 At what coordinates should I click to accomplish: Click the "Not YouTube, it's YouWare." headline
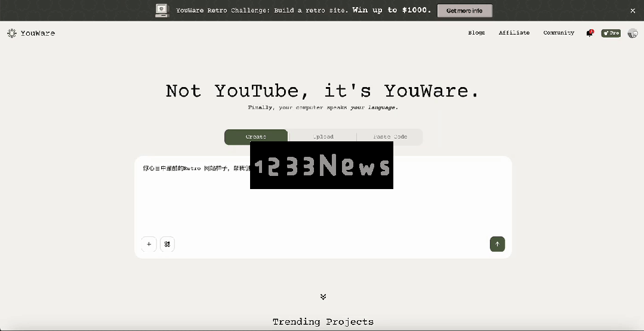[322, 91]
